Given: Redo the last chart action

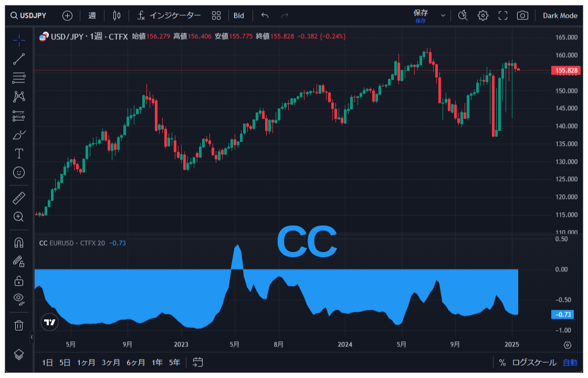Looking at the screenshot, I should [285, 15].
